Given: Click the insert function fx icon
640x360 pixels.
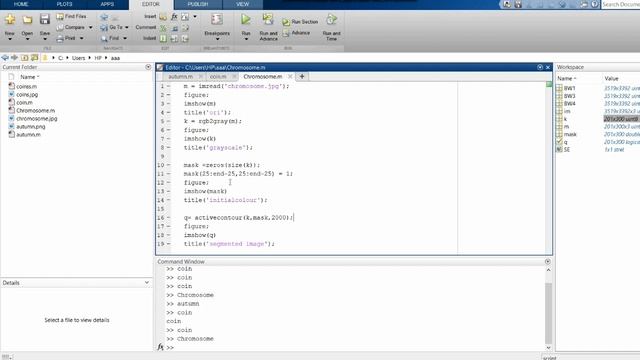Looking at the screenshot, I should click(x=174, y=17).
